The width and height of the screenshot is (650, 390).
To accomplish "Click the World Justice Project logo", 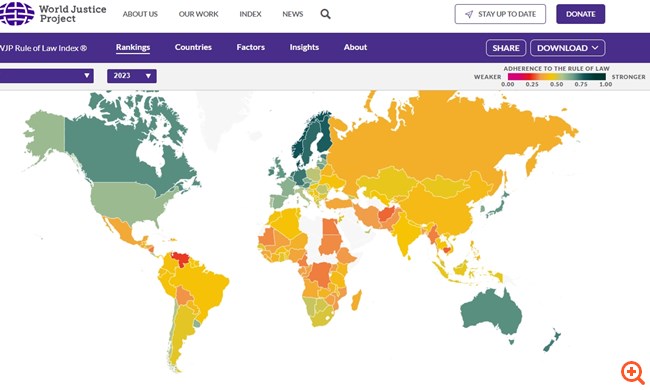I will click(53, 14).
